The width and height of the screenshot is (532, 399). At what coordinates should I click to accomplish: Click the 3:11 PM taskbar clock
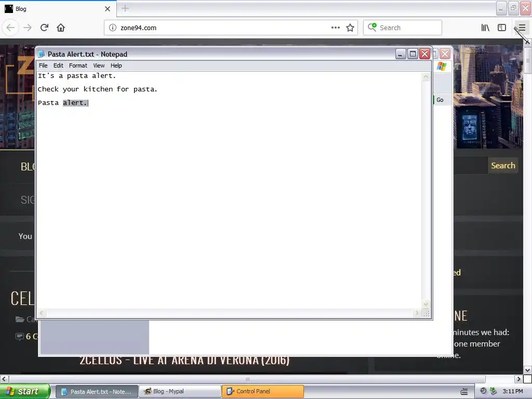[x=513, y=391]
